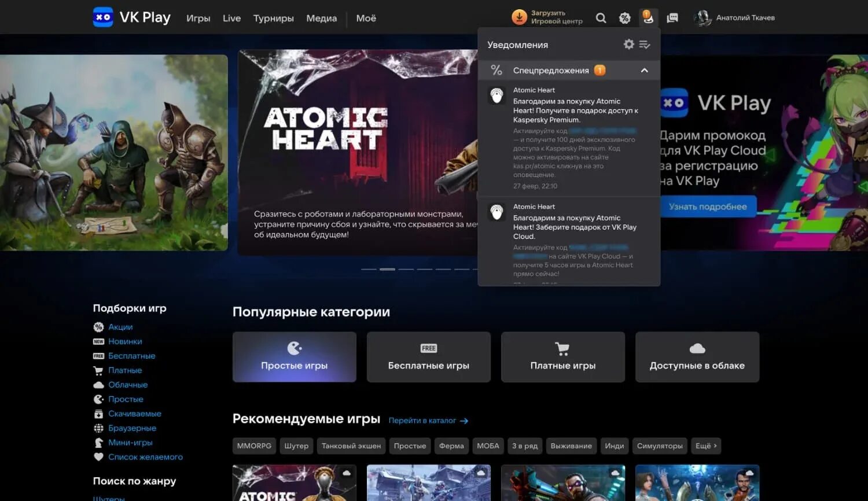868x501 pixels.
Task: Collapse the Спецпредложения notifications section
Action: pos(644,70)
